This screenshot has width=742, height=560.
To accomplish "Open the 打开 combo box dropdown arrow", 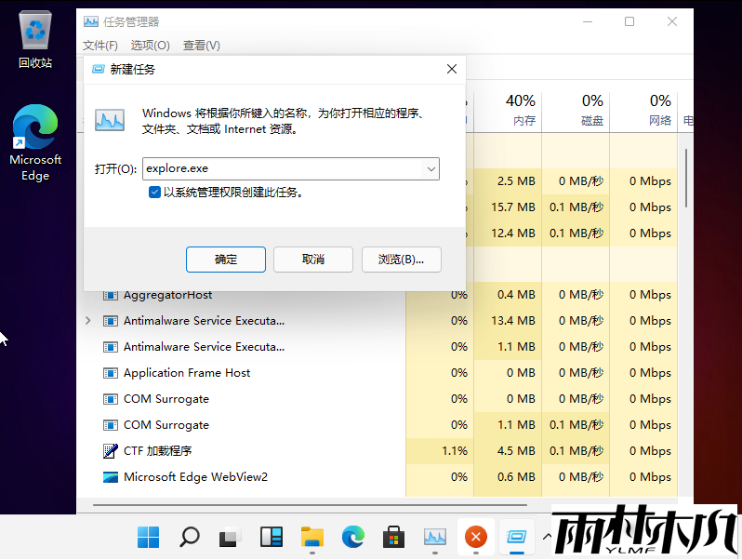I will 431,169.
